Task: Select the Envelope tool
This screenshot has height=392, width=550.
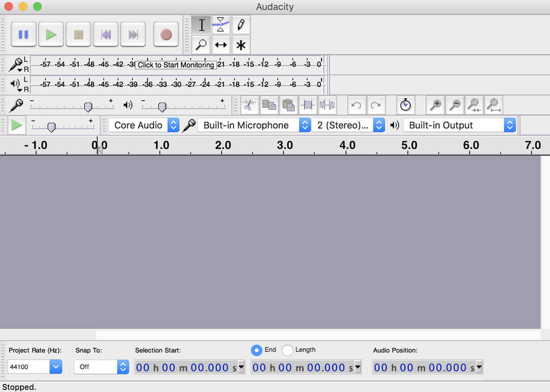Action: [x=221, y=25]
